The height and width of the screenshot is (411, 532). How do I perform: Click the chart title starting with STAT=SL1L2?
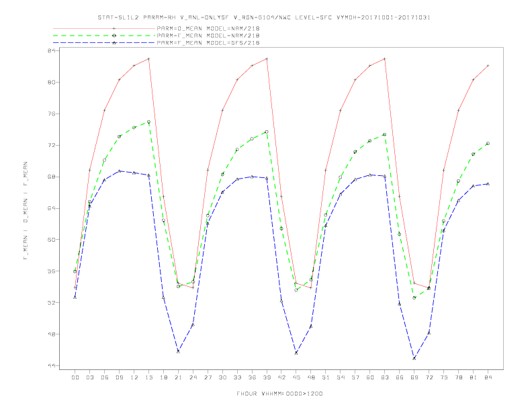(264, 17)
